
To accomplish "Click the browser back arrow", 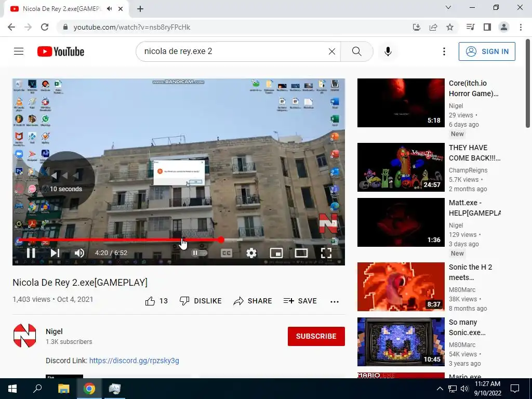I will pyautogui.click(x=11, y=27).
